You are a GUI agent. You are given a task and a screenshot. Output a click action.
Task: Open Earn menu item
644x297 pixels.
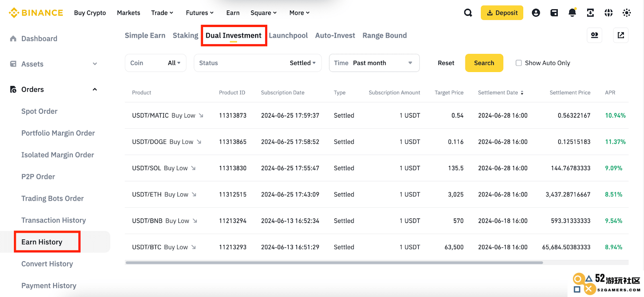pyautogui.click(x=233, y=13)
